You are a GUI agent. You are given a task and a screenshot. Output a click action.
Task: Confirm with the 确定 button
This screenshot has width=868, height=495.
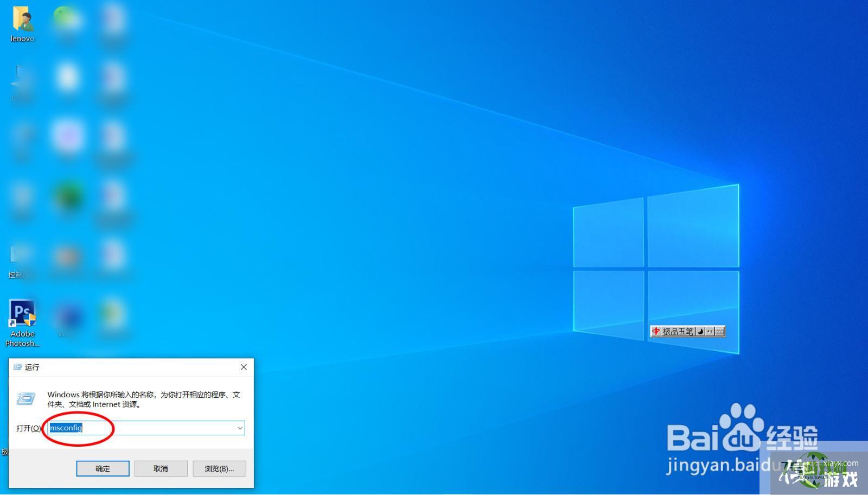tap(103, 468)
